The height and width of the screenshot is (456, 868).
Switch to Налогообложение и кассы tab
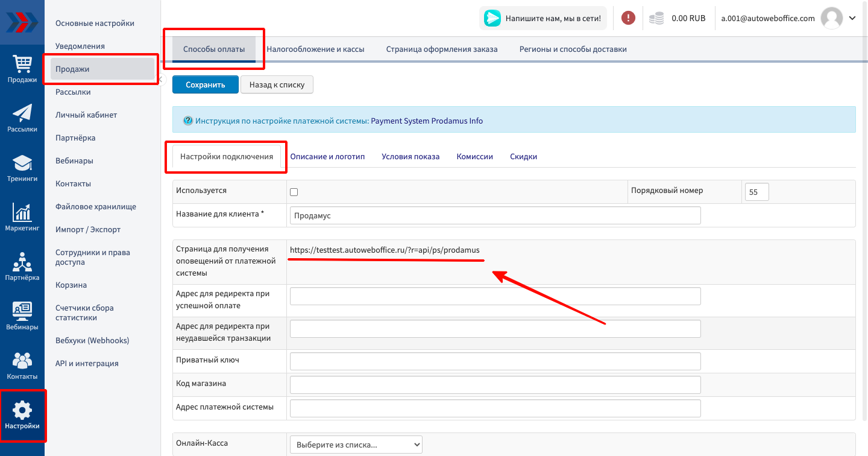pos(315,49)
